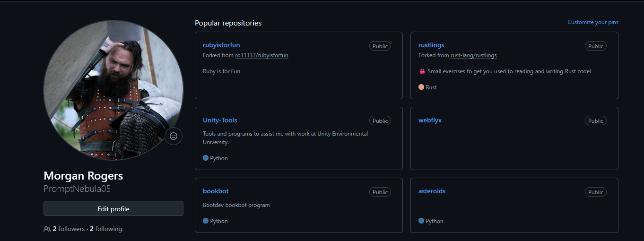
Task: Click the Python dot under asteroids
Action: 421,221
